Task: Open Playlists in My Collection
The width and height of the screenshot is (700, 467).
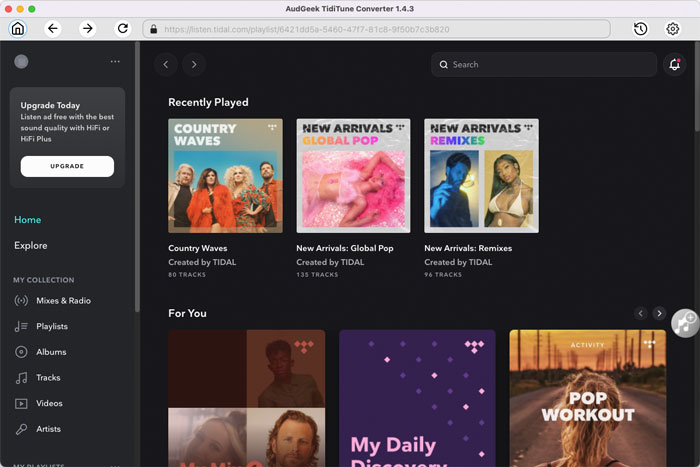Action: [52, 326]
